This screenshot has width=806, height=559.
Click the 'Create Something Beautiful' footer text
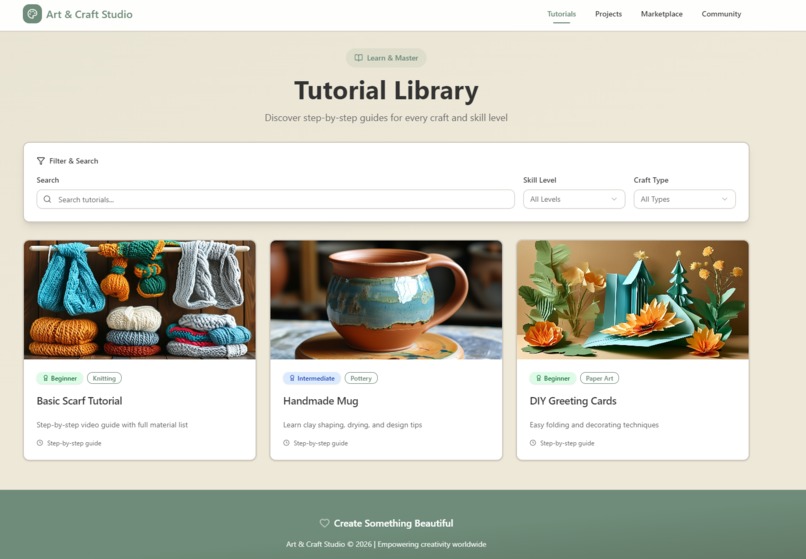[x=393, y=523]
